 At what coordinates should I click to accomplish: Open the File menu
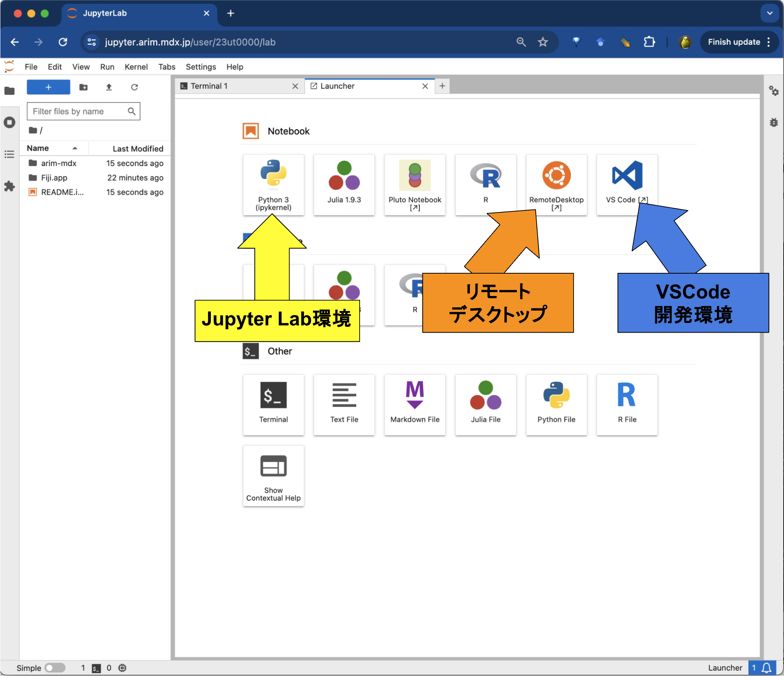point(31,67)
